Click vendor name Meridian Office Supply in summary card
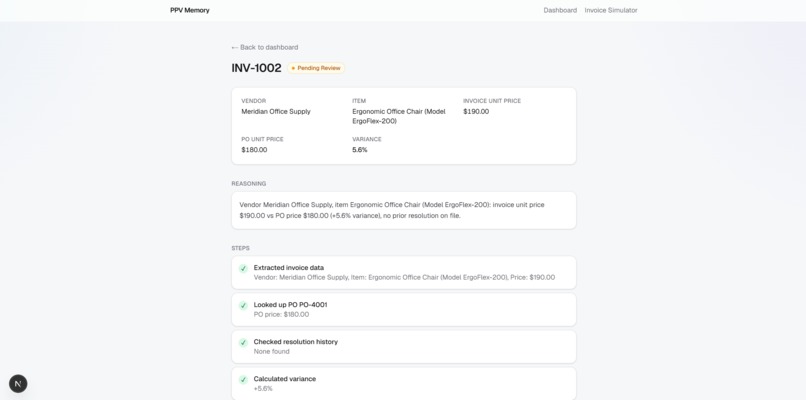 click(276, 112)
